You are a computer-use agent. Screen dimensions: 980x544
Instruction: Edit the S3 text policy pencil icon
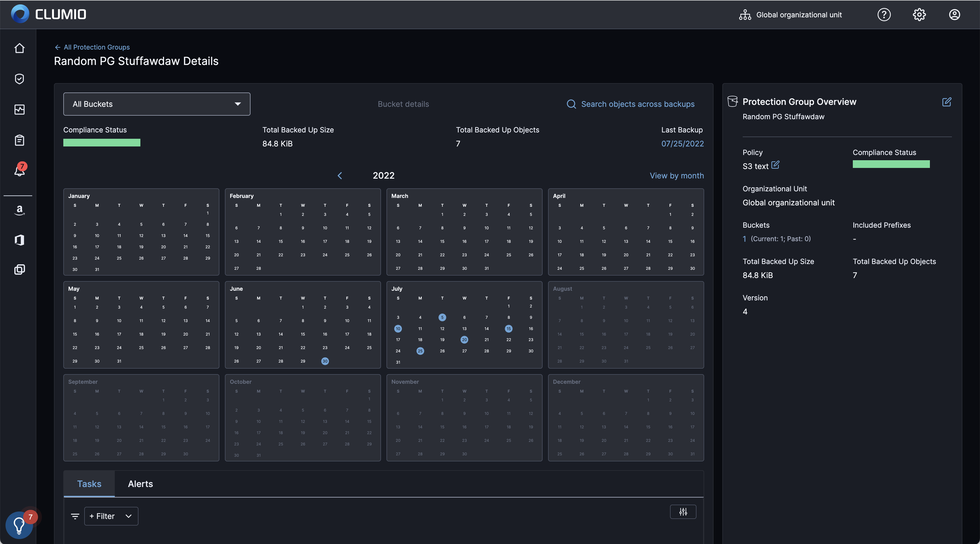(x=775, y=165)
